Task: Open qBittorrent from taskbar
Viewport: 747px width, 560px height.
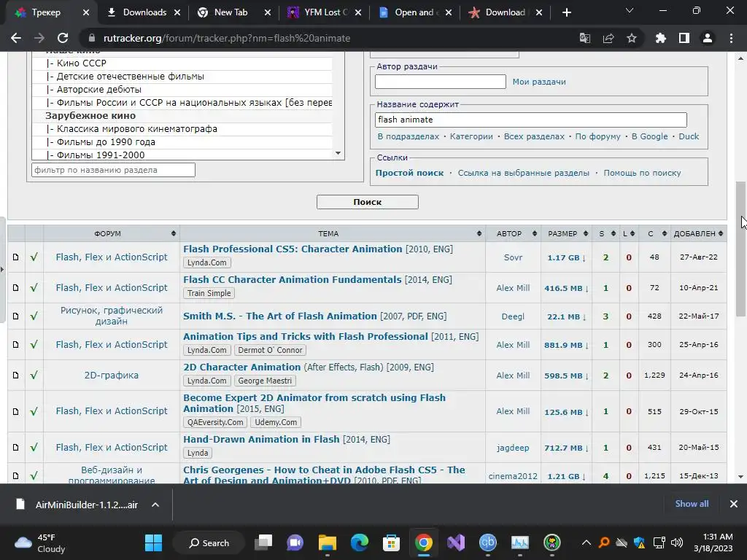Action: (x=488, y=542)
